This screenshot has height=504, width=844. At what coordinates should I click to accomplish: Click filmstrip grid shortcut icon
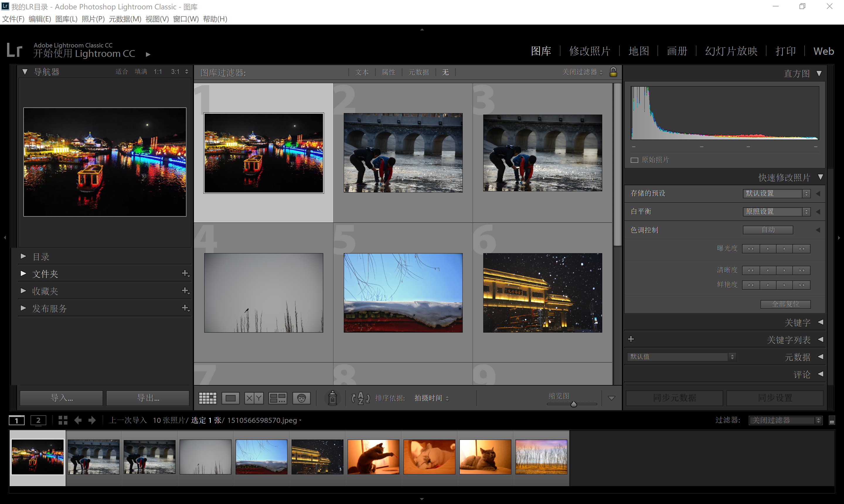tap(63, 420)
